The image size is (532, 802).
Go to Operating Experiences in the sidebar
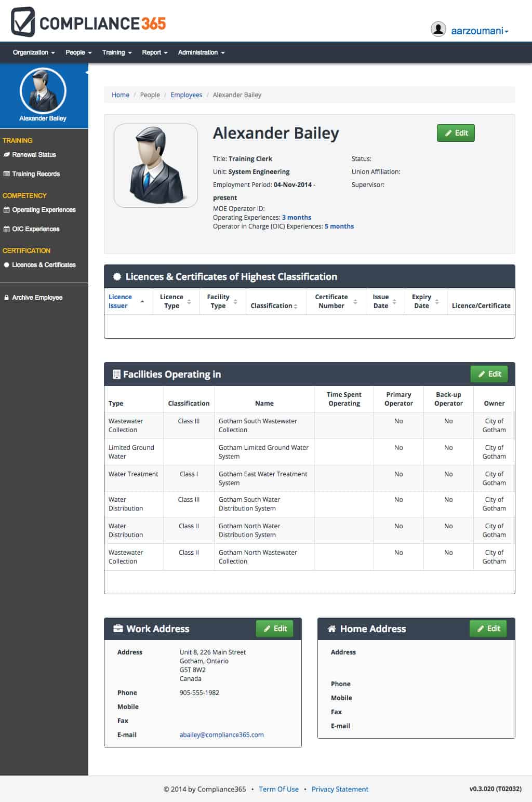[44, 210]
